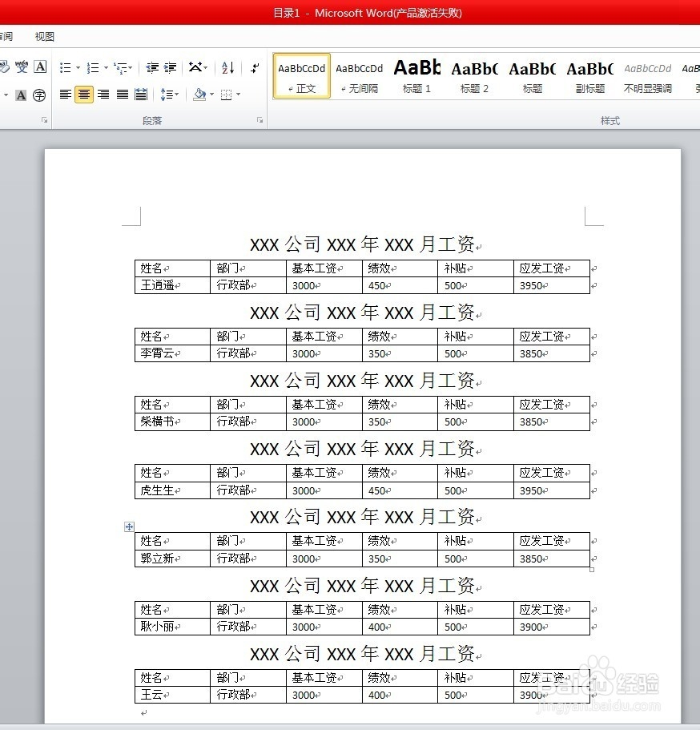
Task: Click 基本工资 header in first table
Action: pos(324,268)
